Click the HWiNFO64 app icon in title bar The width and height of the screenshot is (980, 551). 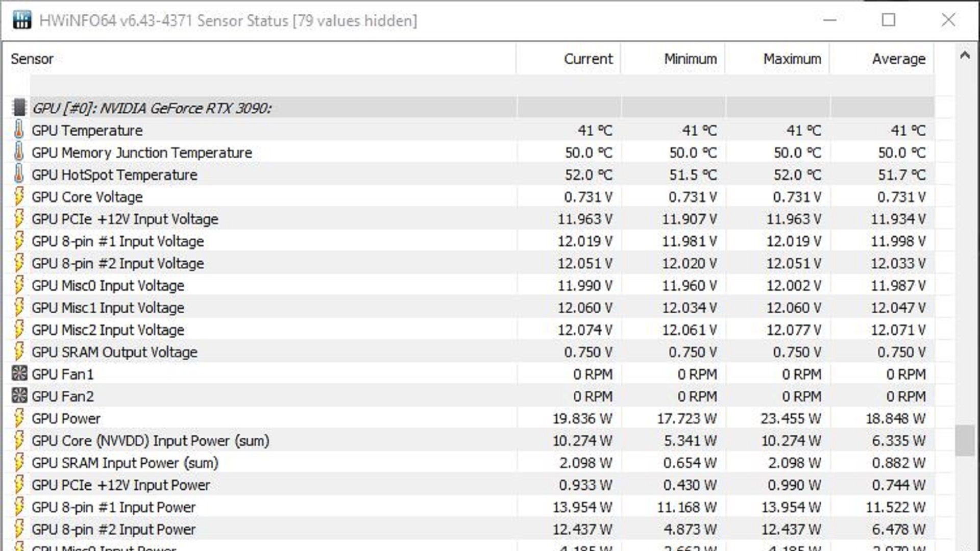[x=22, y=20]
